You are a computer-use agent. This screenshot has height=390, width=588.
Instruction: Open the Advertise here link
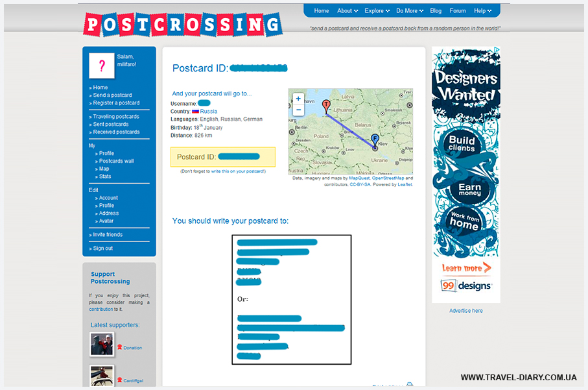[466, 311]
